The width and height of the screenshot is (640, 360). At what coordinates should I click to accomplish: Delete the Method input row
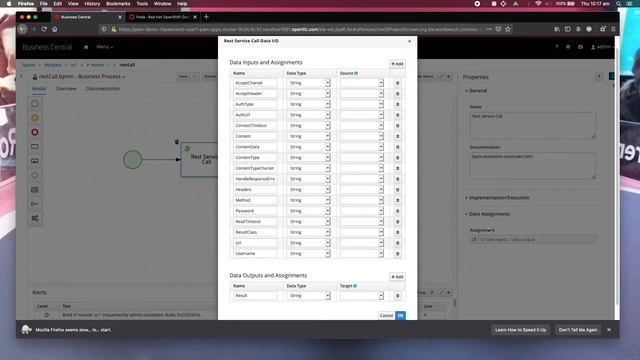[x=397, y=200]
